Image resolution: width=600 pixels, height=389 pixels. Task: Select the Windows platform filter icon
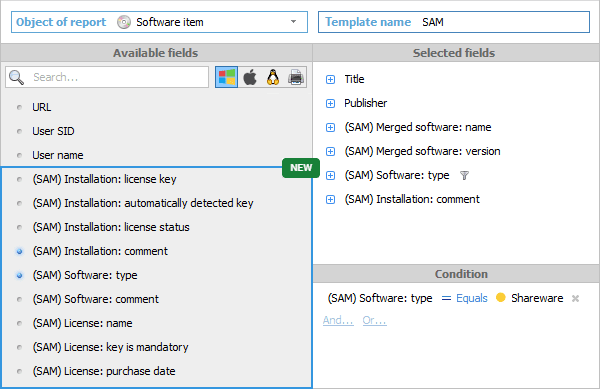(x=227, y=77)
